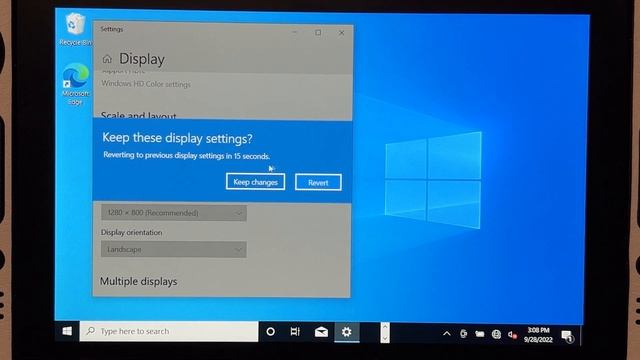Click the Type here to search box
Screen dimensions: 640x360
click(169, 331)
